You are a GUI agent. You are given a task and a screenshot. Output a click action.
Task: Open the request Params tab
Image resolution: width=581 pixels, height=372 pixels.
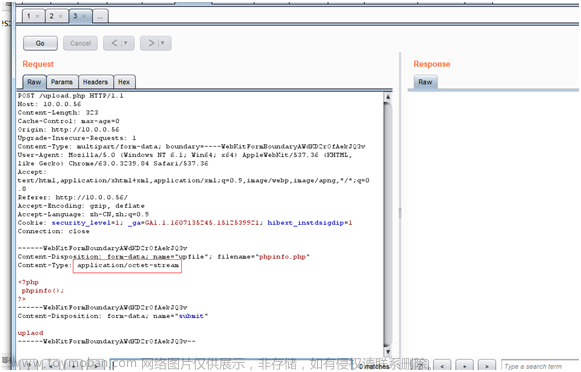point(62,82)
